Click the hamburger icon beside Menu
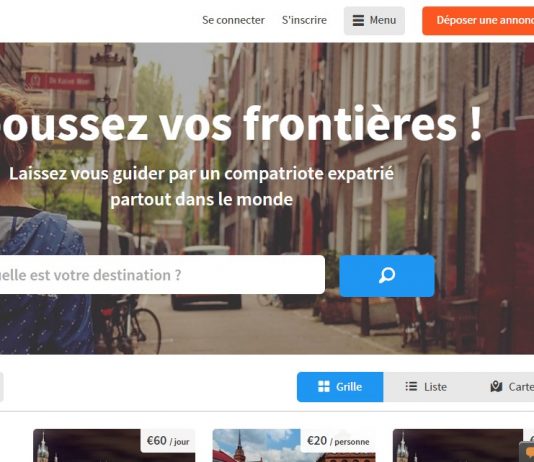The image size is (534, 462). (x=358, y=20)
